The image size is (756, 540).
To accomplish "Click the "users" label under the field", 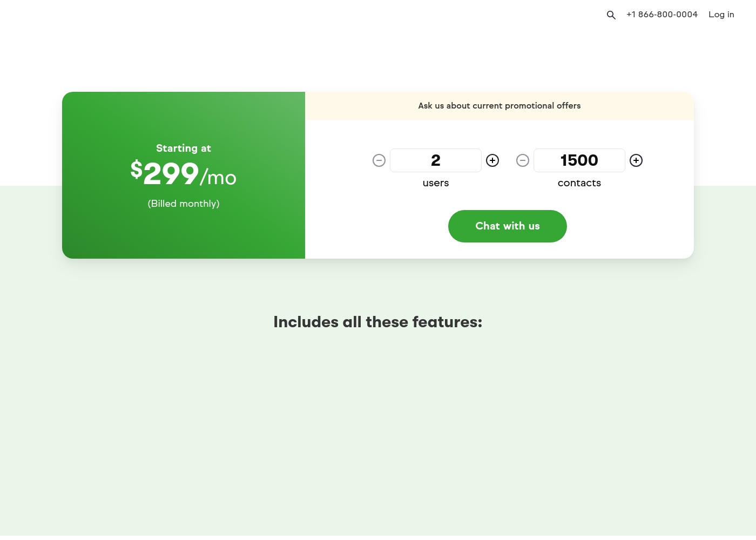I will pyautogui.click(x=436, y=183).
